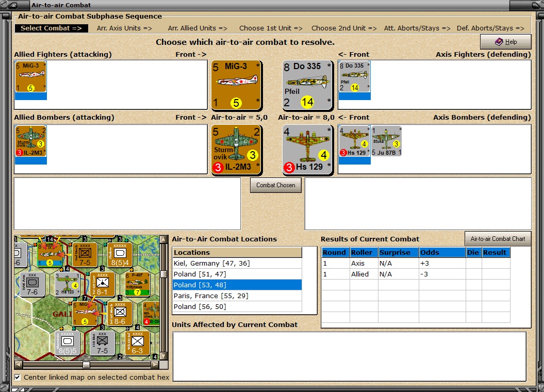Click the map scroll up arrow
This screenshot has height=392, width=544.
[164, 239]
